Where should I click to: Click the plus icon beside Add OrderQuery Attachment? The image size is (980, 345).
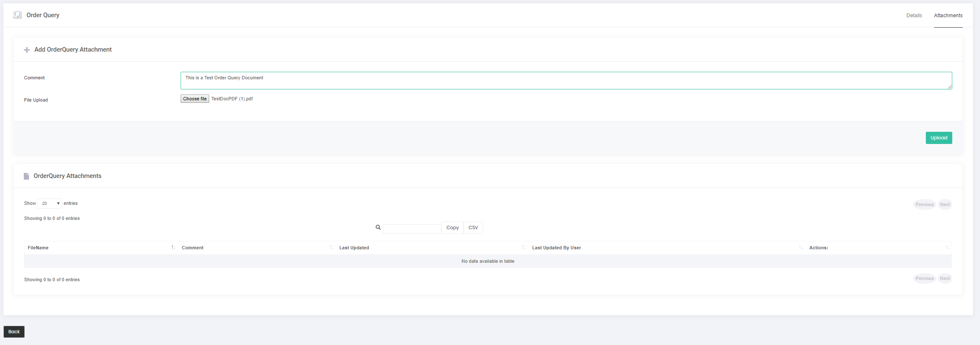pos(27,50)
